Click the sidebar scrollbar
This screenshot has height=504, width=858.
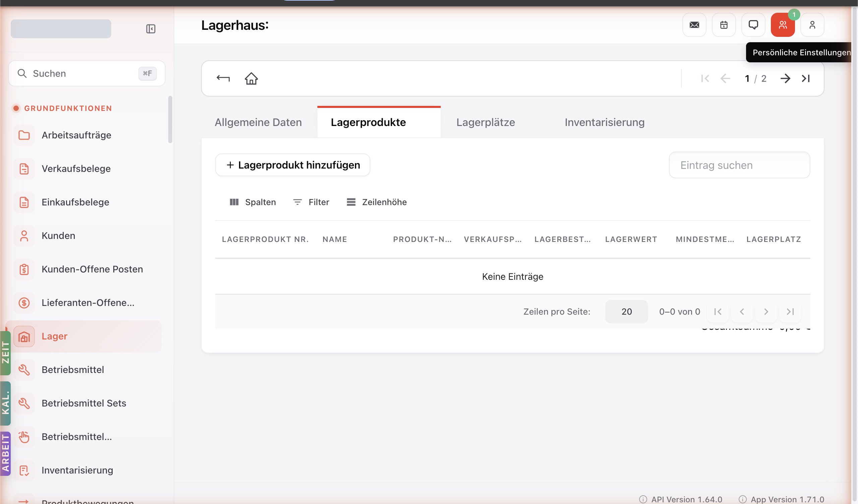[x=170, y=120]
